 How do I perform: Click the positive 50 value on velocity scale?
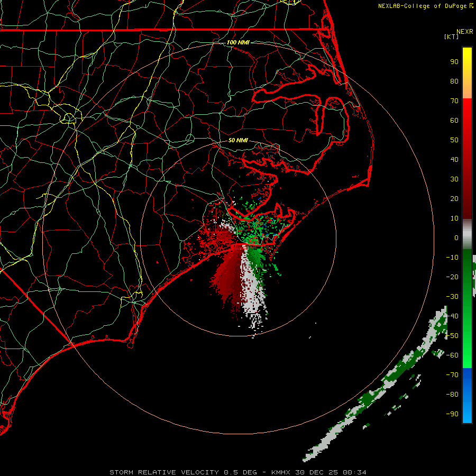454,140
